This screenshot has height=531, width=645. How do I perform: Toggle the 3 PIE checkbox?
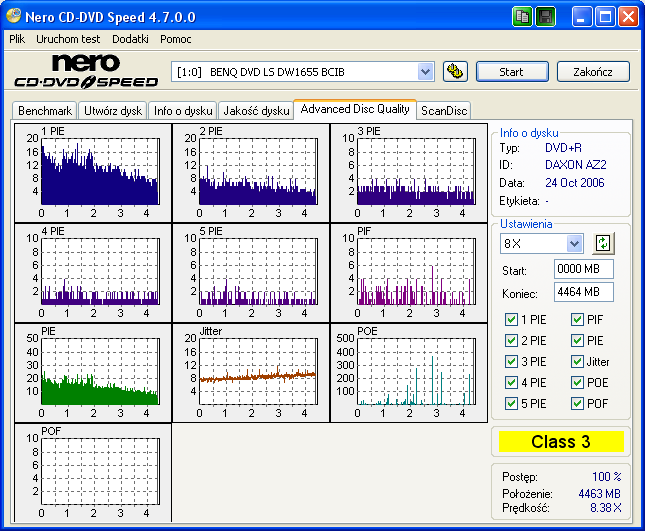point(511,362)
